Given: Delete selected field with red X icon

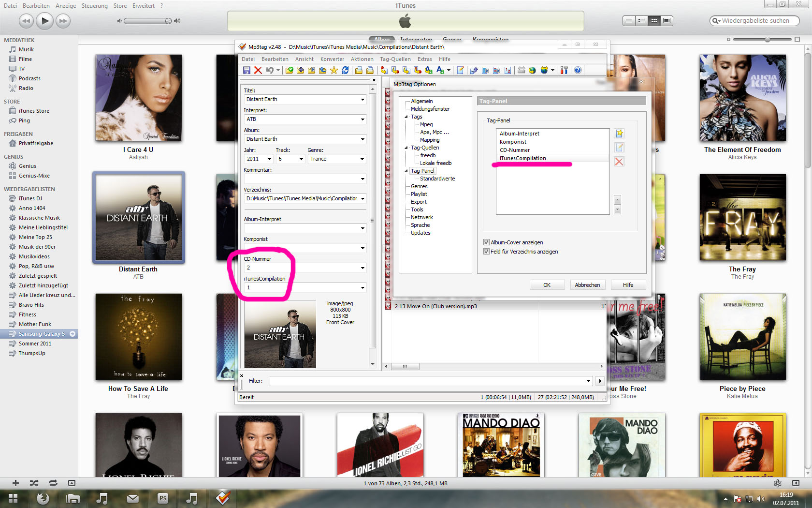Looking at the screenshot, I should coord(619,162).
